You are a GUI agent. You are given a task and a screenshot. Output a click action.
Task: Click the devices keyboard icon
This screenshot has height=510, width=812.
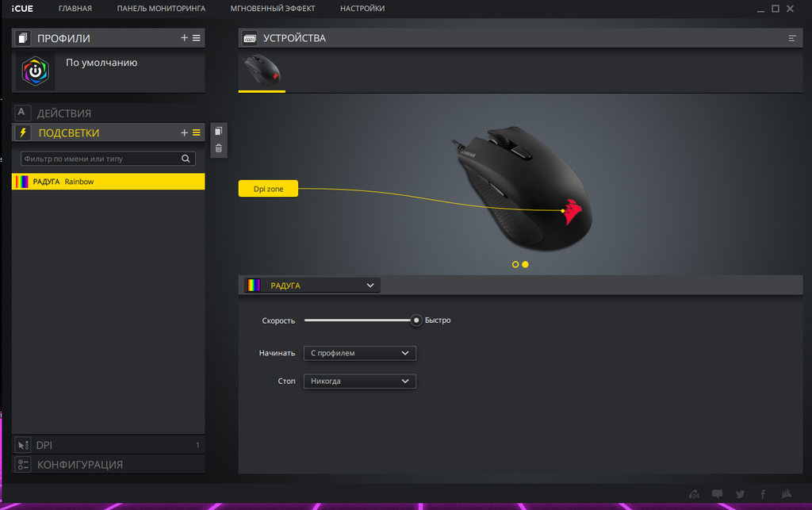pos(250,38)
